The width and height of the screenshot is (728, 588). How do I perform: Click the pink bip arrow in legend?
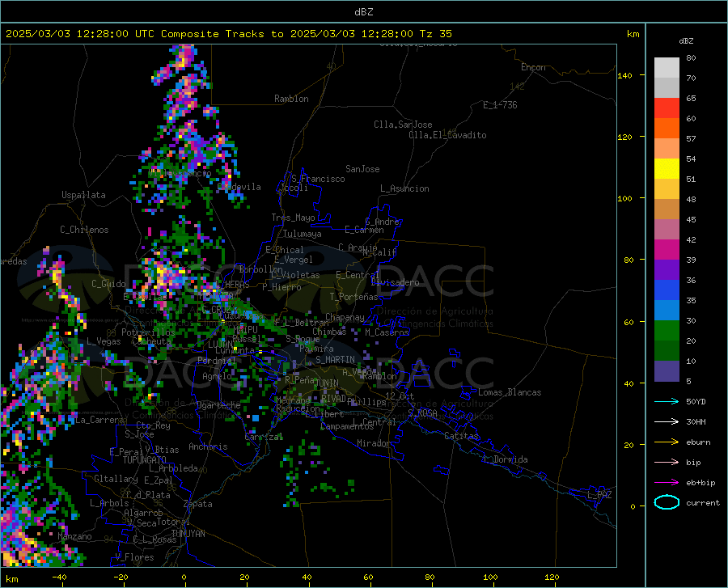(667, 463)
